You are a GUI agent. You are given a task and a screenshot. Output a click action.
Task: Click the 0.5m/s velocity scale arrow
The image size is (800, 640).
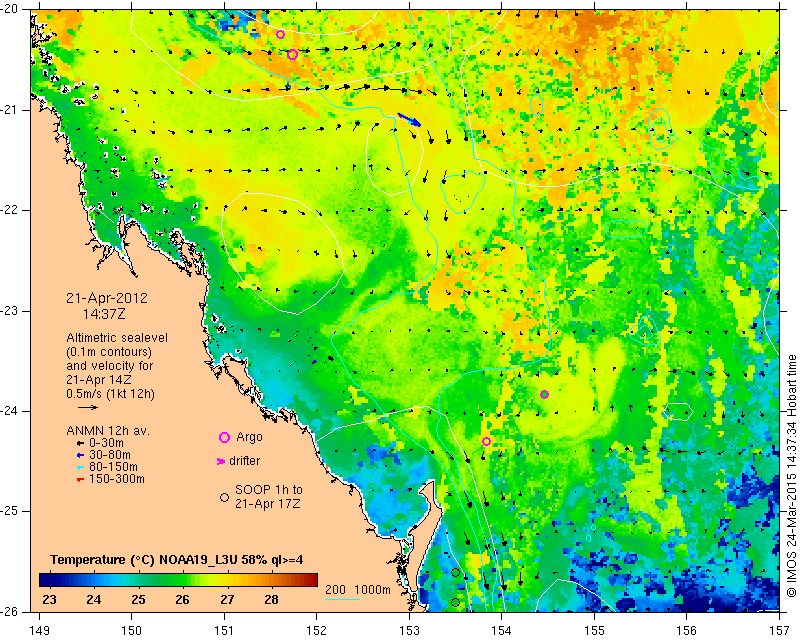click(88, 407)
